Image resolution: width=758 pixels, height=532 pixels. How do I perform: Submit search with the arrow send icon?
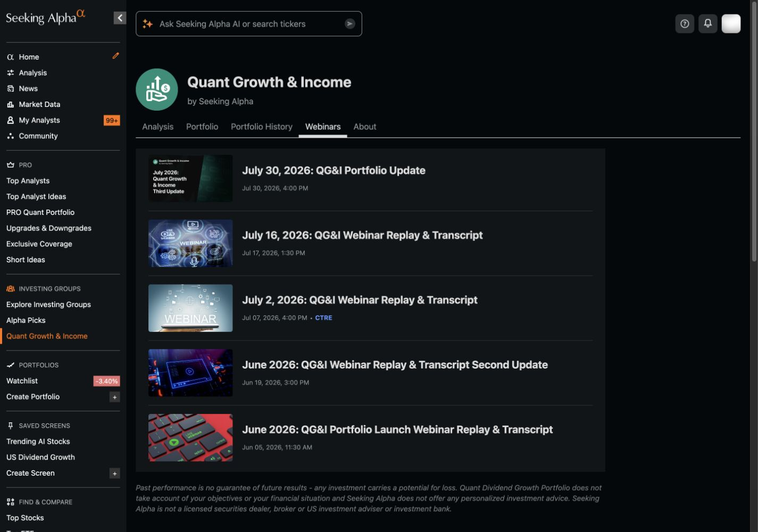click(349, 24)
